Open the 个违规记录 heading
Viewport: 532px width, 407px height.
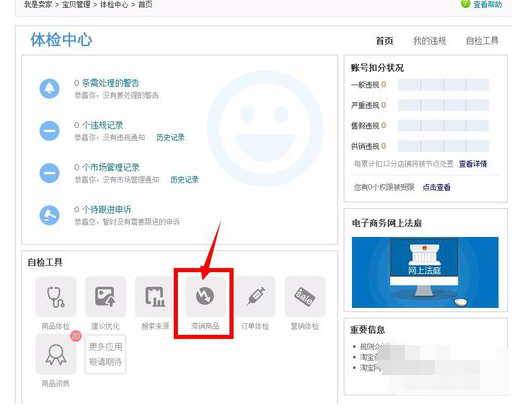pyautogui.click(x=102, y=125)
